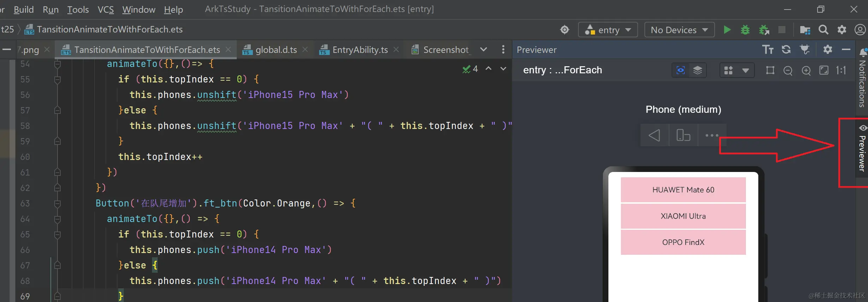Open the entry run configuration dropdown
Image resolution: width=868 pixels, height=302 pixels.
(608, 30)
